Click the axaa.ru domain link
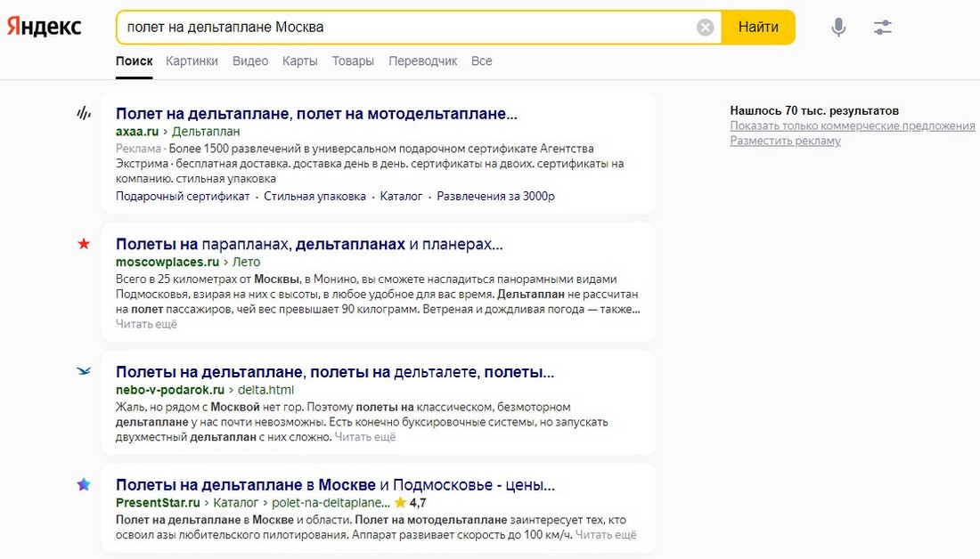980x559 pixels. (137, 132)
